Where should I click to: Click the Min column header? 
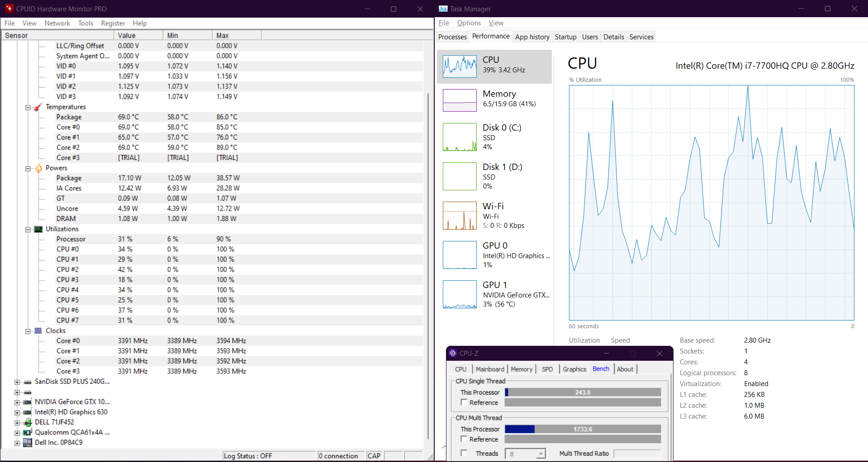[x=188, y=35]
